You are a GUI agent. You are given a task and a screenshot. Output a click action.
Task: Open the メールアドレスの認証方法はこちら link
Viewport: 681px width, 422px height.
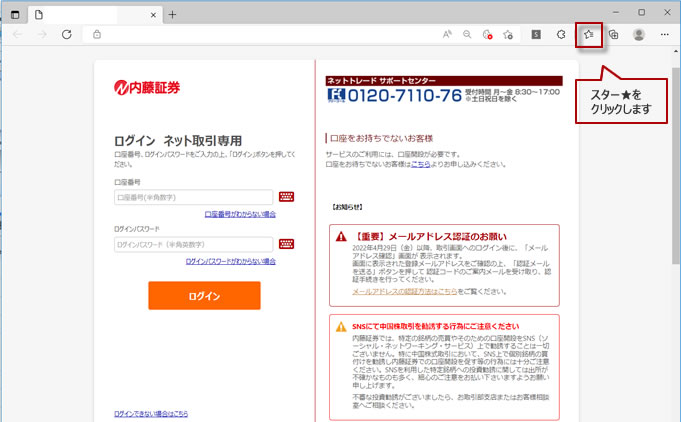tap(397, 292)
